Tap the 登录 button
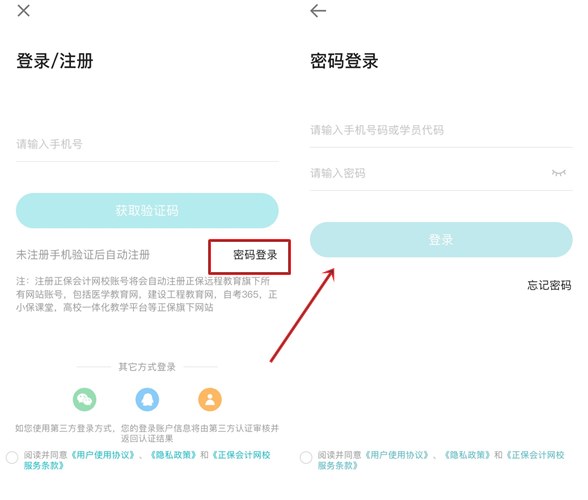This screenshot has width=588, height=500. (441, 239)
